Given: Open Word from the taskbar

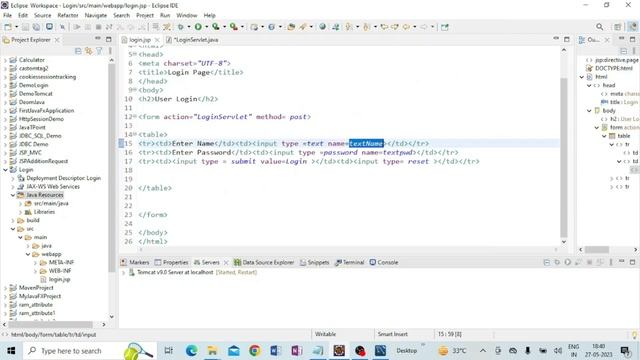Looking at the screenshot, I should pos(276,351).
